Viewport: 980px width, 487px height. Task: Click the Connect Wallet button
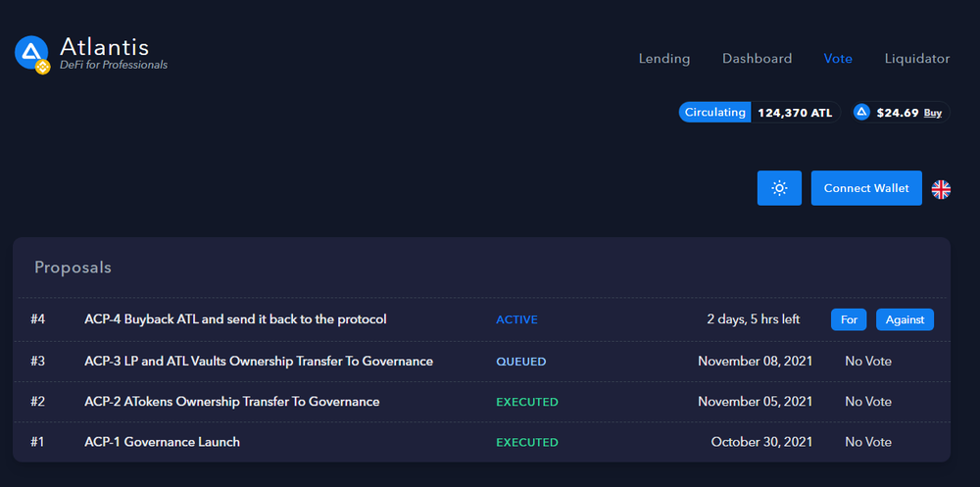coord(866,188)
